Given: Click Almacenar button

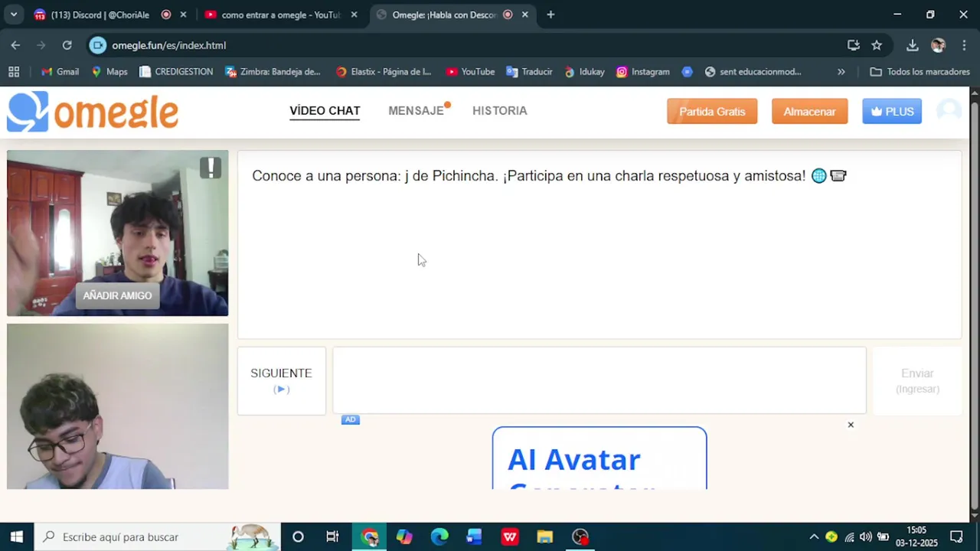Looking at the screenshot, I should pyautogui.click(x=809, y=111).
